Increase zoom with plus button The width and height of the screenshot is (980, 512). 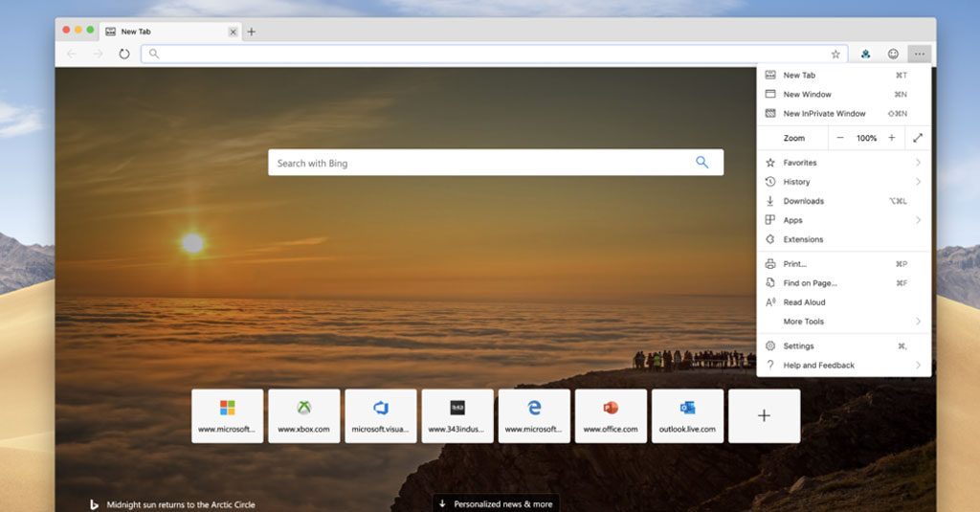tap(892, 138)
